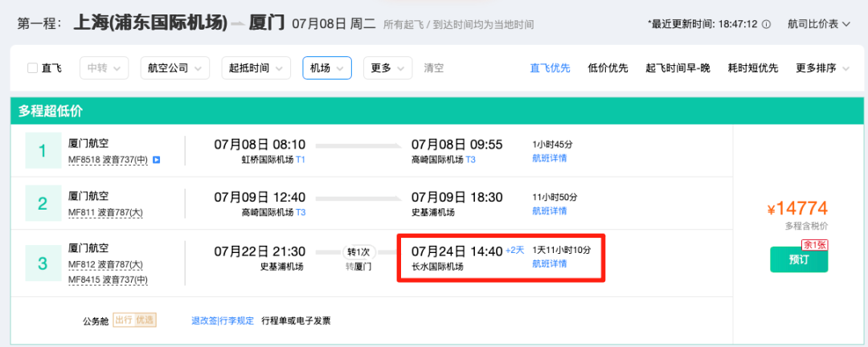Click departure time 07月22日 21:30
This screenshot has width=868, height=347.
tap(260, 251)
